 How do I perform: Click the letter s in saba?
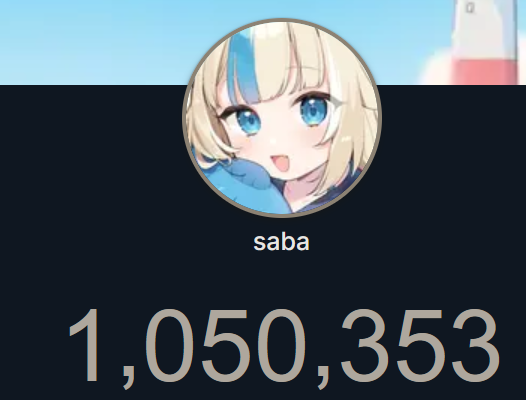point(259,244)
